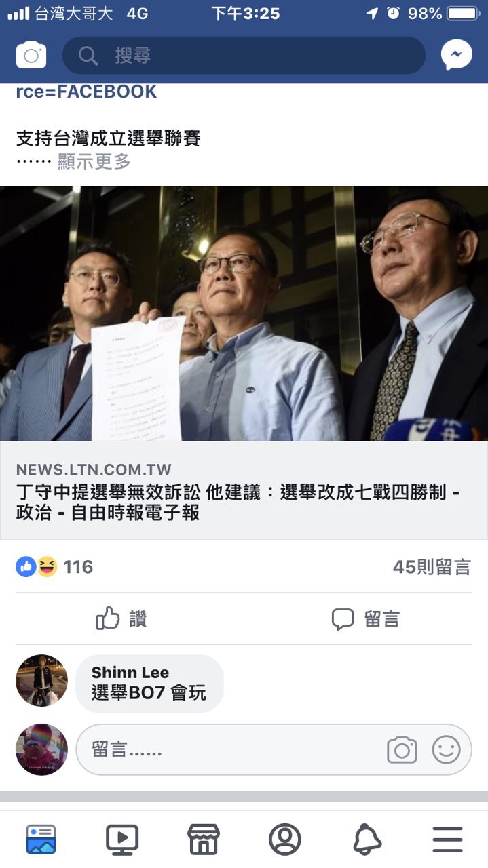Open the Profile tab icon

(x=285, y=839)
